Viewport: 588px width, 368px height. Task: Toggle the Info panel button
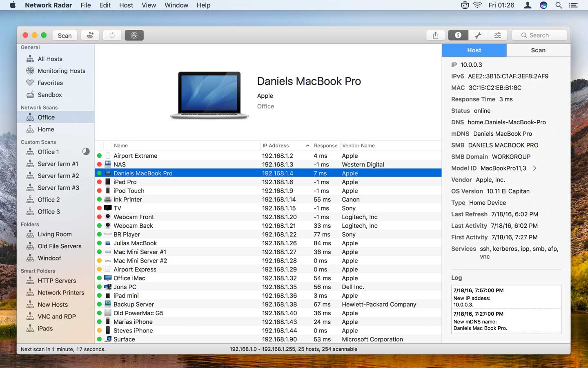point(458,35)
